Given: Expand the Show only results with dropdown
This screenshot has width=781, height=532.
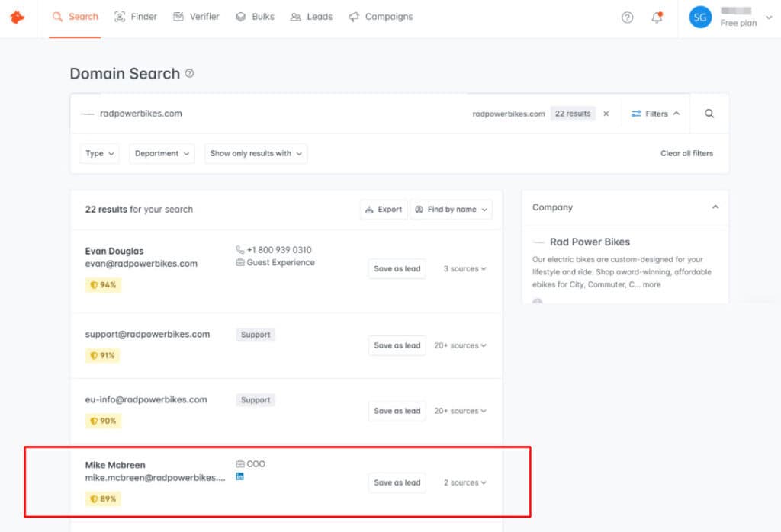Looking at the screenshot, I should tap(256, 153).
